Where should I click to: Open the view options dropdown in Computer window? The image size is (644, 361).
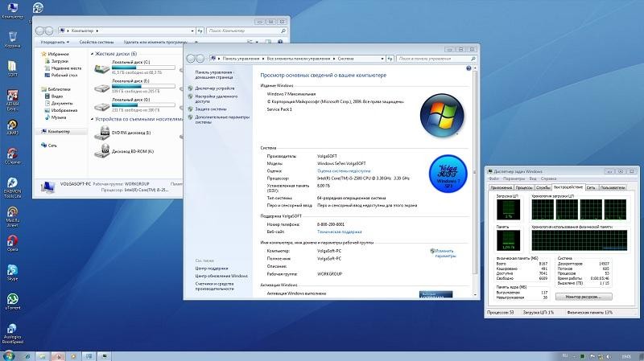pos(257,42)
